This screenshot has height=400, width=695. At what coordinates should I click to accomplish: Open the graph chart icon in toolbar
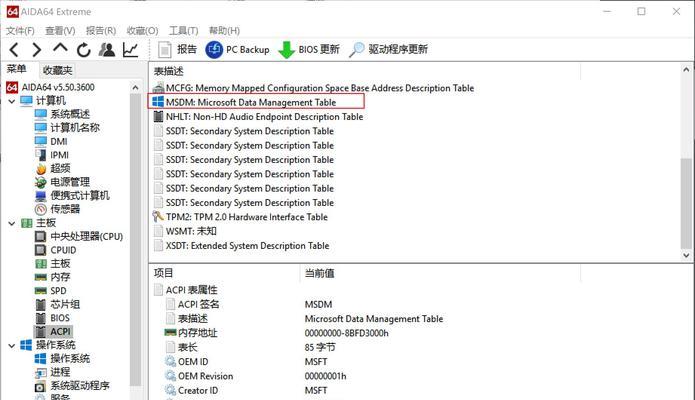click(x=130, y=50)
